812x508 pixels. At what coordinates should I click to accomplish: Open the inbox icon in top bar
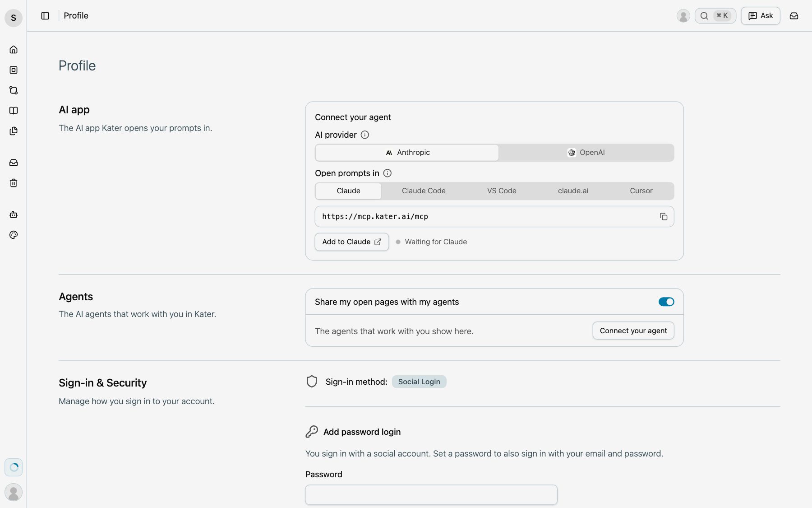794,16
